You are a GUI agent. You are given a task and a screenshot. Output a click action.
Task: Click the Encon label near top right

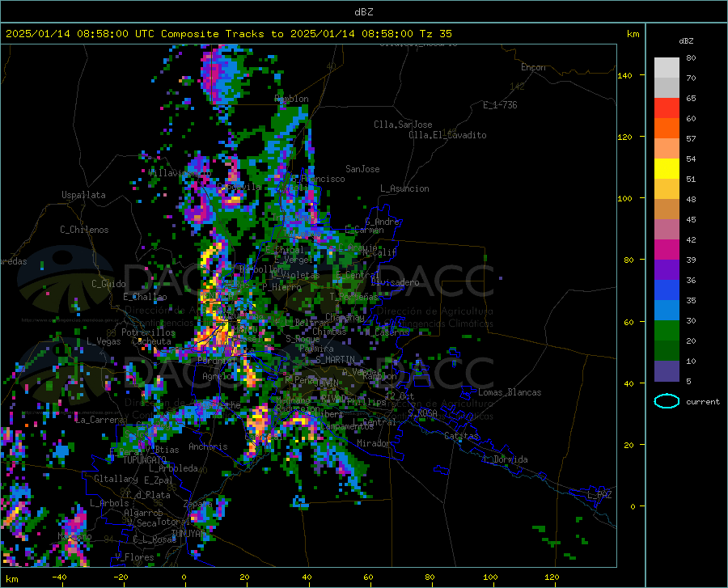(533, 68)
